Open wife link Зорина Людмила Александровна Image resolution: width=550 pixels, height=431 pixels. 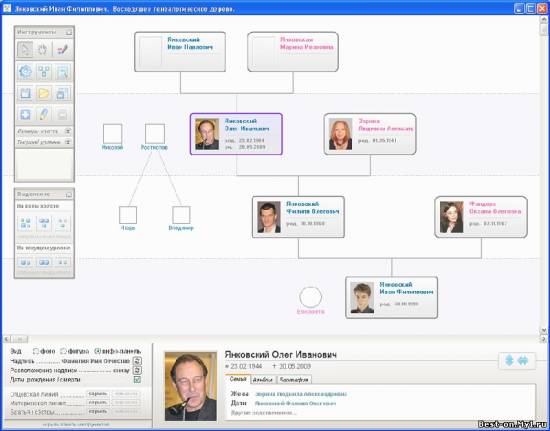point(301,394)
